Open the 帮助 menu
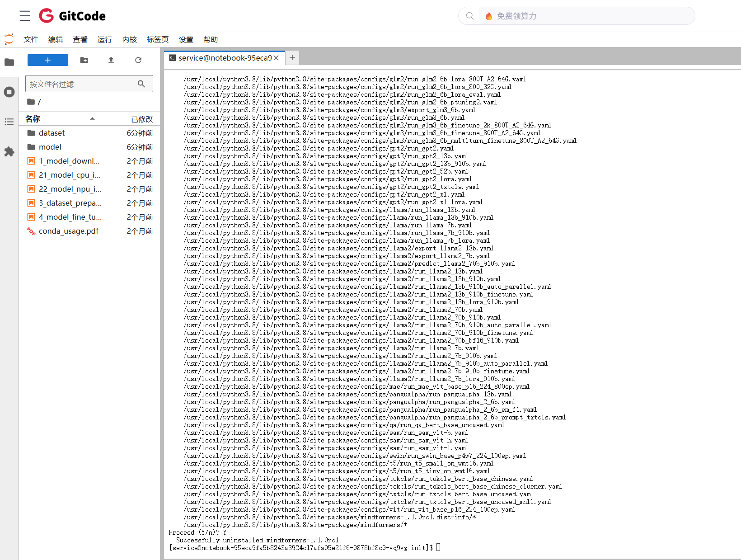 [x=211, y=39]
